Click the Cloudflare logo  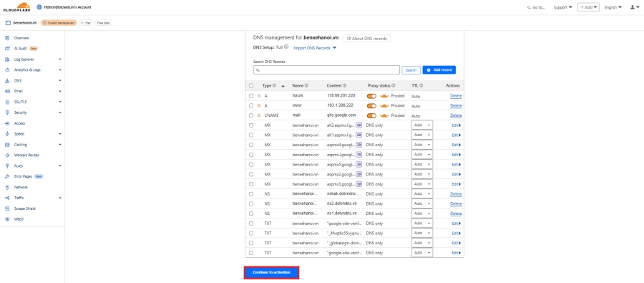[17, 6]
